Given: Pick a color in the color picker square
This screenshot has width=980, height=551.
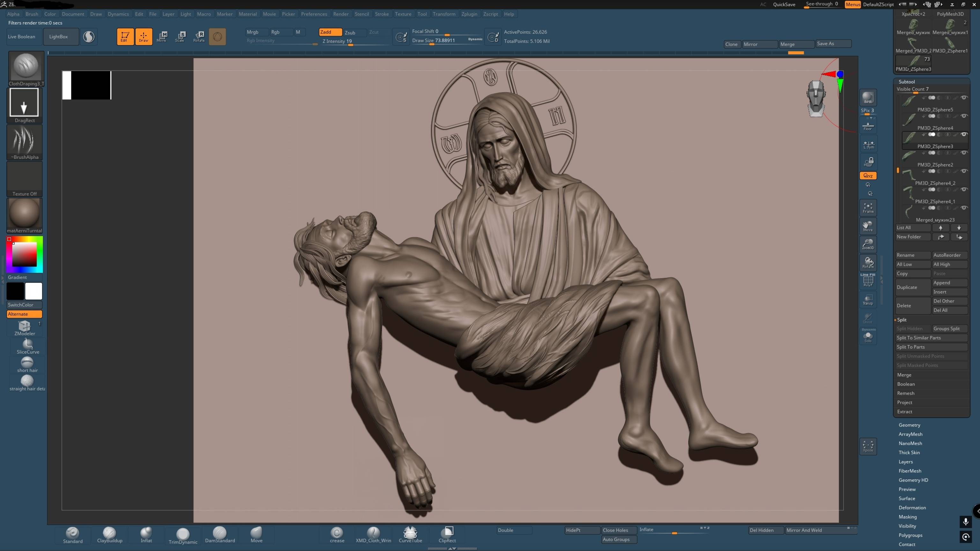Looking at the screenshot, I should pyautogui.click(x=24, y=254).
